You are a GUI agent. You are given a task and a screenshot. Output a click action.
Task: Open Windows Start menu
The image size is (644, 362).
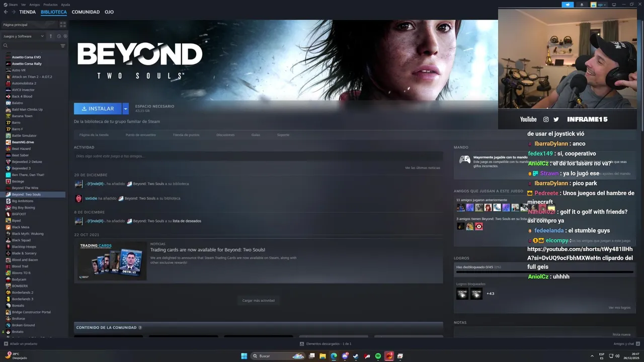244,356
